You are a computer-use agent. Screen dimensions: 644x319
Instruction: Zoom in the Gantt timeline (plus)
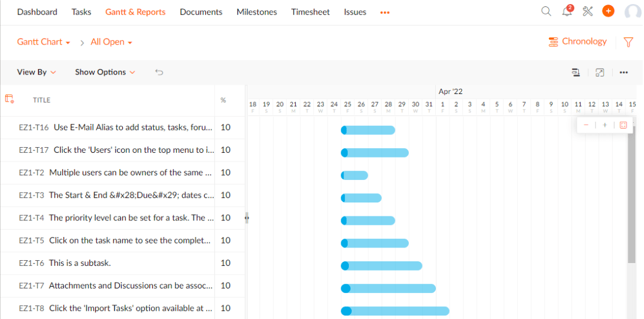pos(605,125)
